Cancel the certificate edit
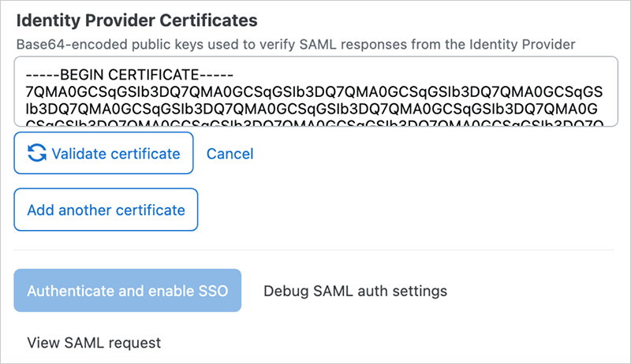Screen dimensions: 631x364 (x=230, y=154)
